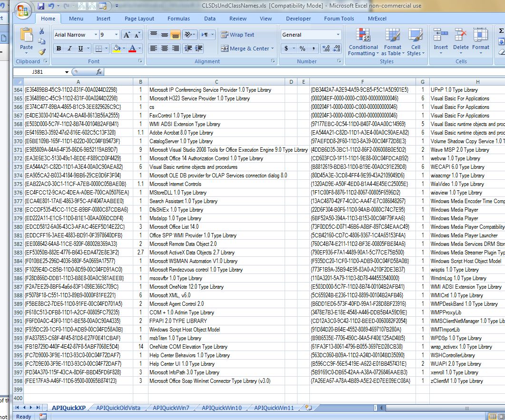Open the Text Direction menu
The image size is (505, 420).
pyautogui.click(x=207, y=34)
